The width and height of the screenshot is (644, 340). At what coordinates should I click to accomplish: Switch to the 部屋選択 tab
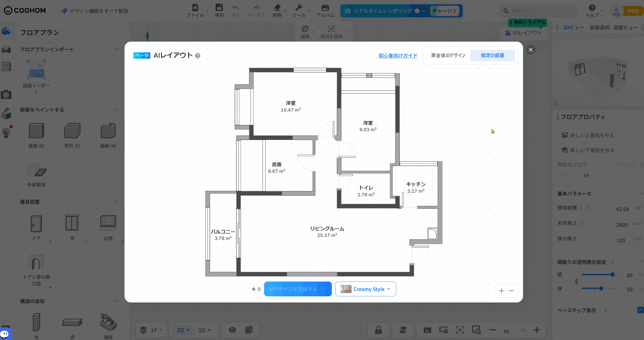(x=600, y=27)
